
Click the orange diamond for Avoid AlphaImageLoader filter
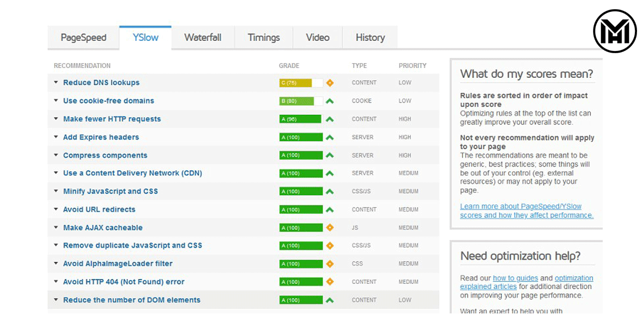(330, 264)
